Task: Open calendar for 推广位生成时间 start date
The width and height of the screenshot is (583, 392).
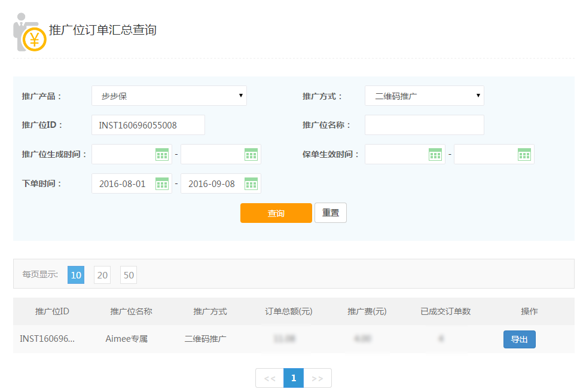Action: (162, 155)
